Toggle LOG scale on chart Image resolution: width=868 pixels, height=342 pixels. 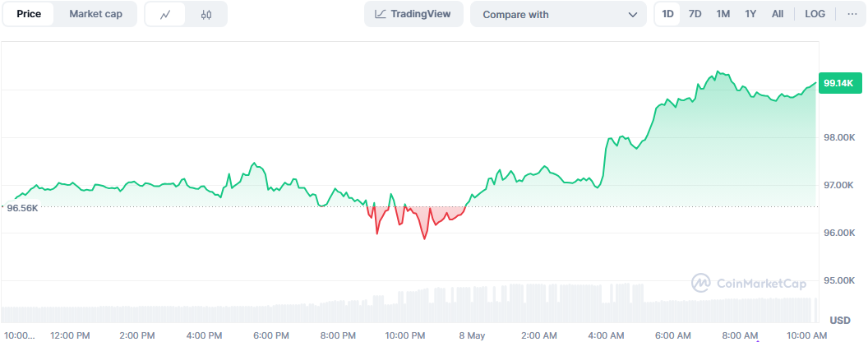(x=815, y=14)
